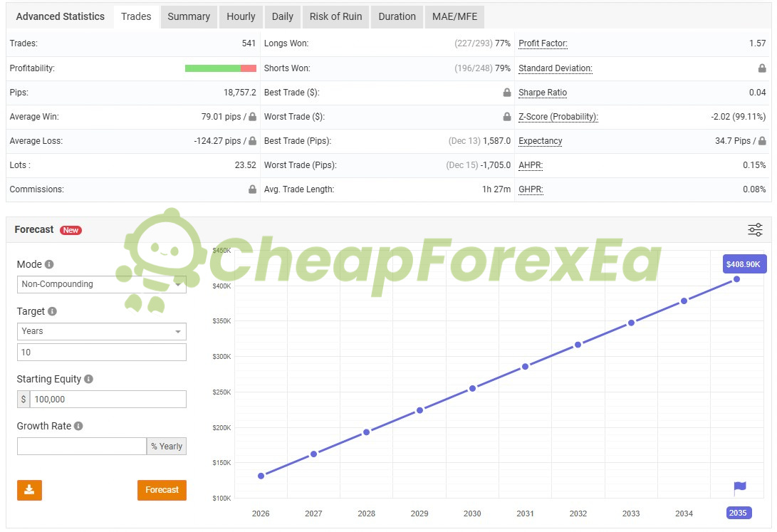Click the Longs Won 77% value
This screenshot has width=777, height=532.
point(503,43)
